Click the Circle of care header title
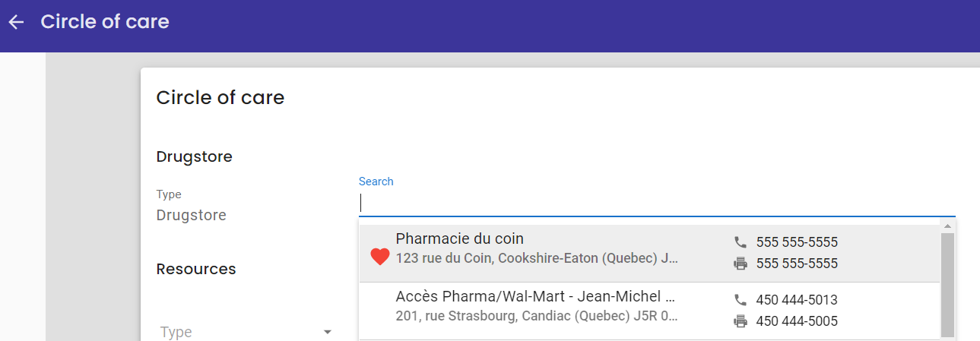Viewport: 980px width, 341px height. pyautogui.click(x=105, y=22)
